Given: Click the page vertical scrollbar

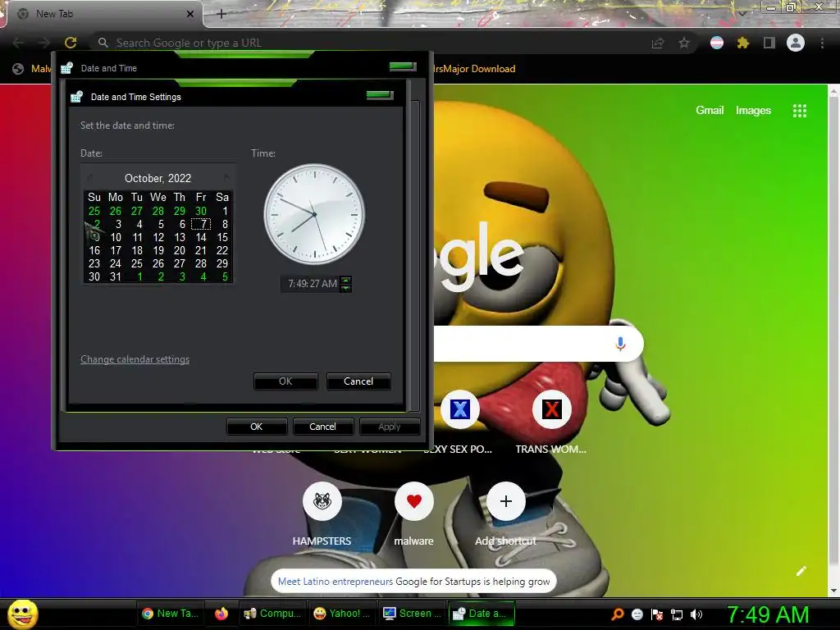Looking at the screenshot, I should pos(834,340).
